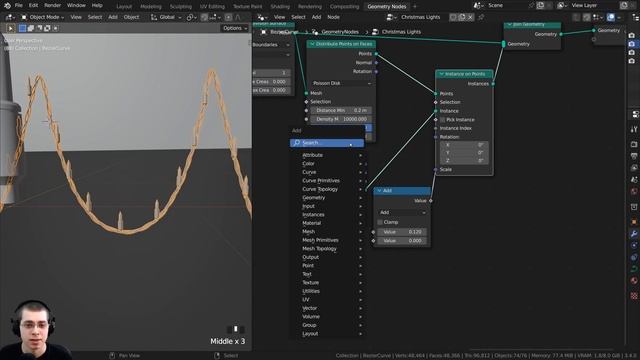Collapse the Instance on Points node
This screenshot has width=640, height=360.
pyautogui.click(x=441, y=74)
